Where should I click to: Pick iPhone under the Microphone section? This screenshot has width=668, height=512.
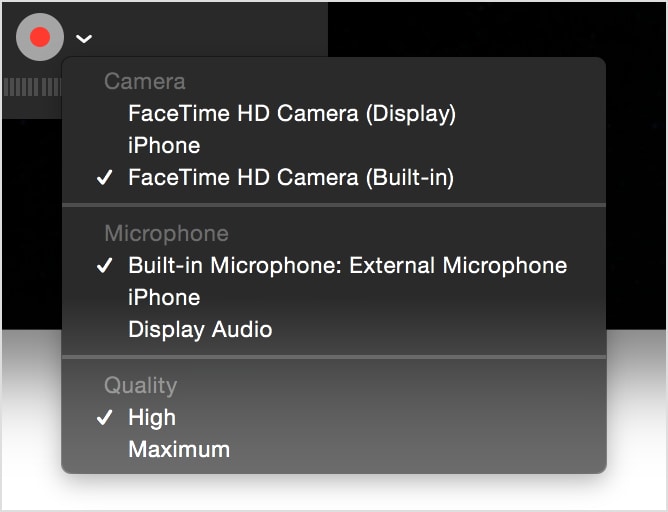click(x=164, y=298)
